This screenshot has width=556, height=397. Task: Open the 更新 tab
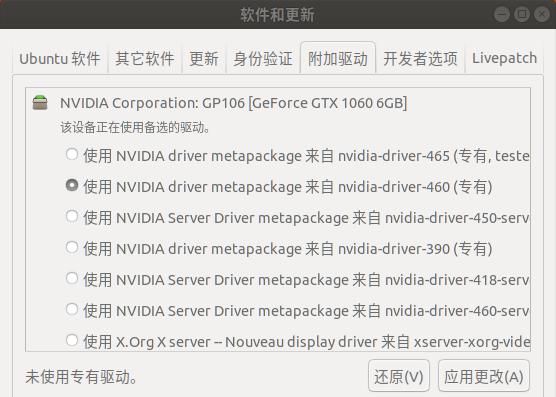204,58
